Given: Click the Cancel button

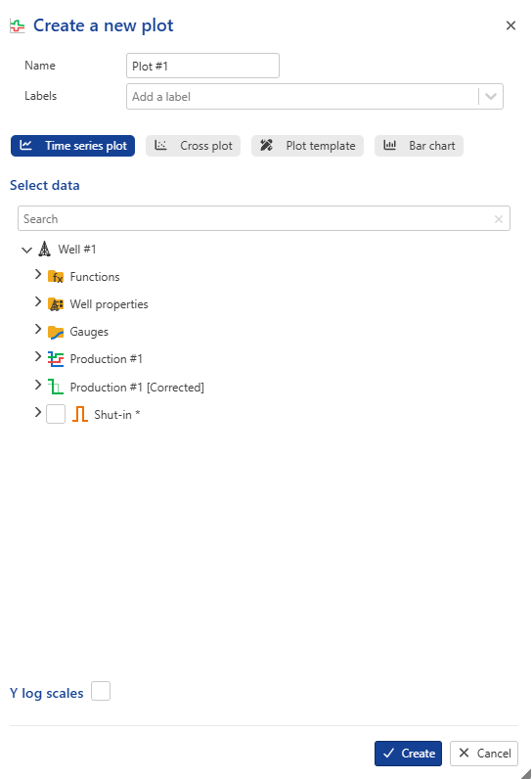Looking at the screenshot, I should [x=484, y=754].
